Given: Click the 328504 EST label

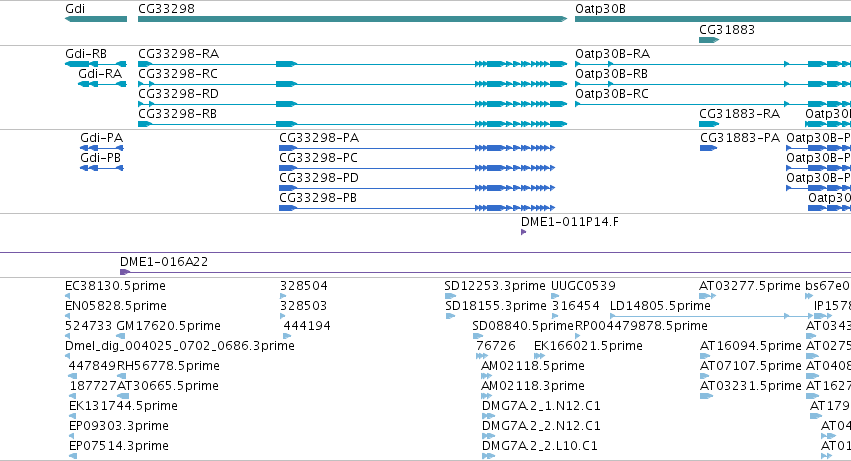Looking at the screenshot, I should [x=304, y=286].
